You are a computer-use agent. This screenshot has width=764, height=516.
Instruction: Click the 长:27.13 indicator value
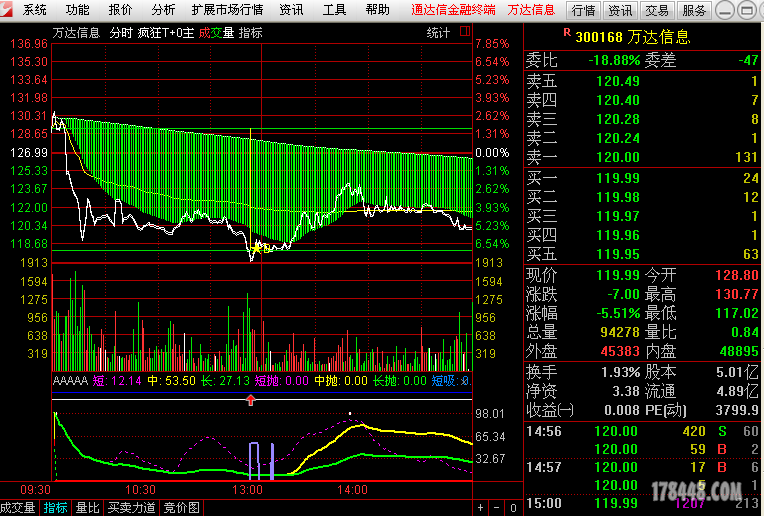tap(225, 381)
